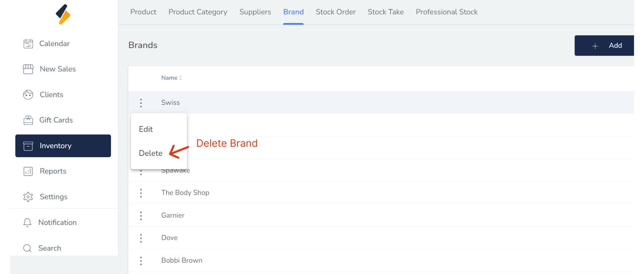Expand options menu for The Body Shop

point(141,193)
